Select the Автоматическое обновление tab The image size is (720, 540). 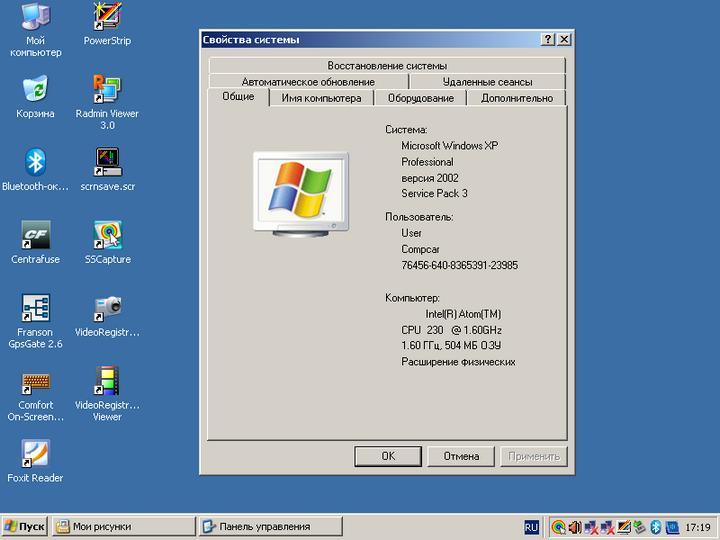tap(308, 82)
